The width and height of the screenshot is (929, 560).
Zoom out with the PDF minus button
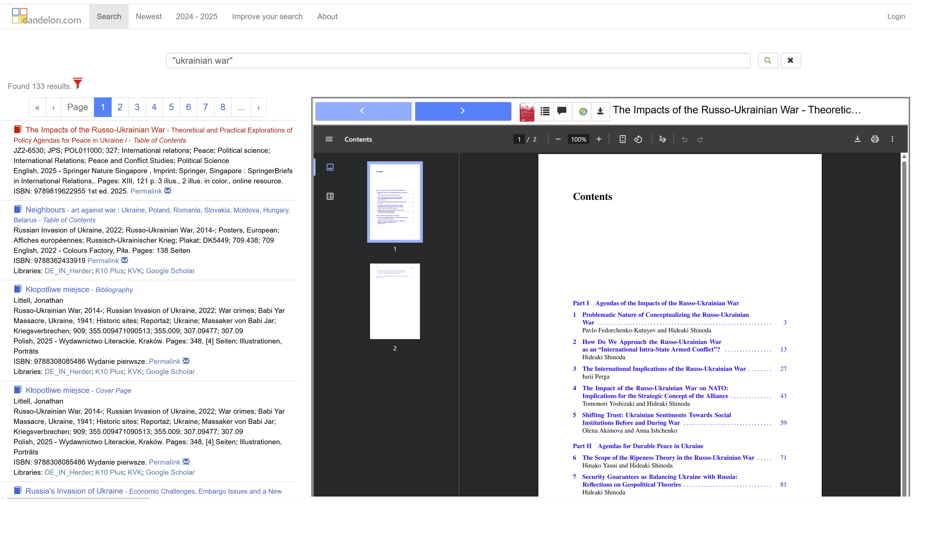[558, 139]
